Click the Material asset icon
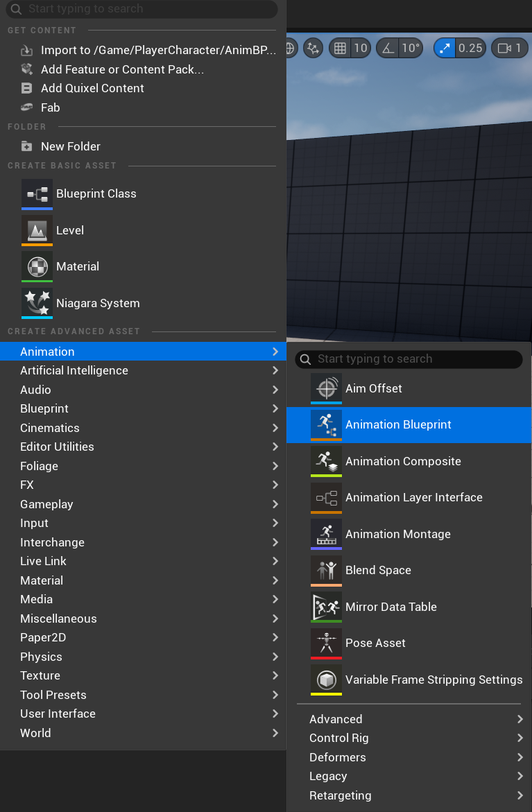Screen dimensions: 532x812 tap(37, 267)
